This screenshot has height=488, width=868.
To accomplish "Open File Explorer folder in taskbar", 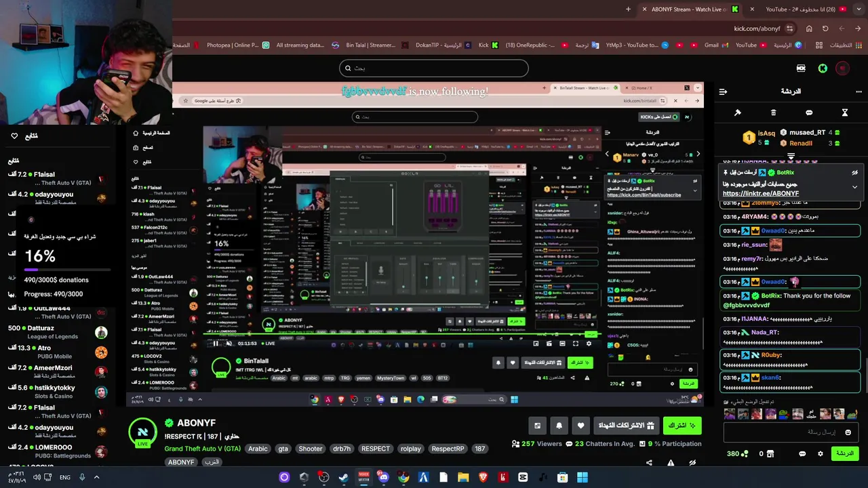I will click(x=463, y=477).
